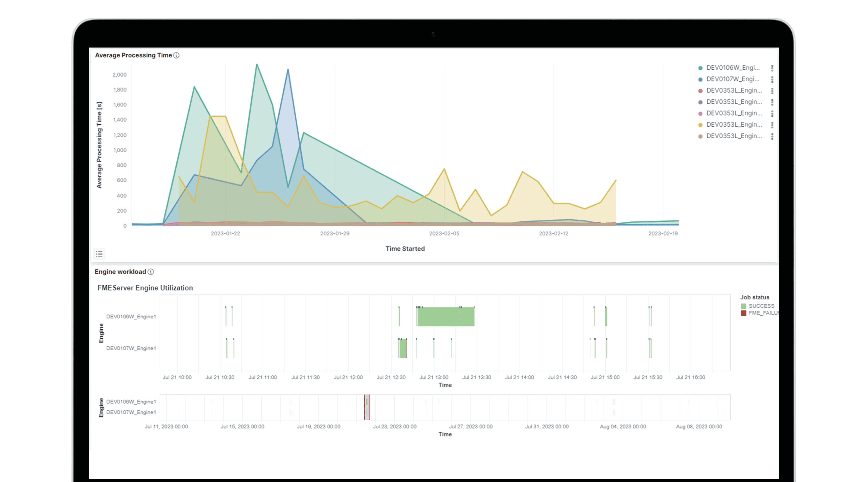868x482 pixels.
Task: Open options menu for DEV0107W legend entry
Action: tap(772, 80)
